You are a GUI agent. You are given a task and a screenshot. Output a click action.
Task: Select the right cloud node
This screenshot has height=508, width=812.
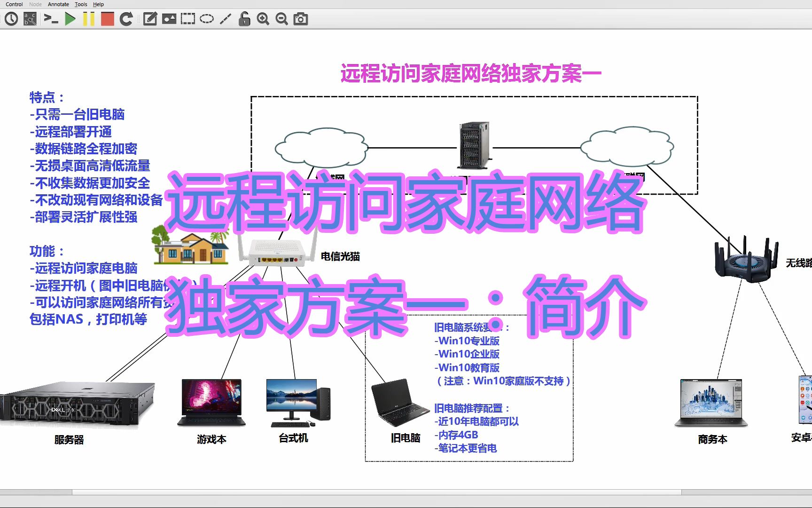tap(627, 146)
